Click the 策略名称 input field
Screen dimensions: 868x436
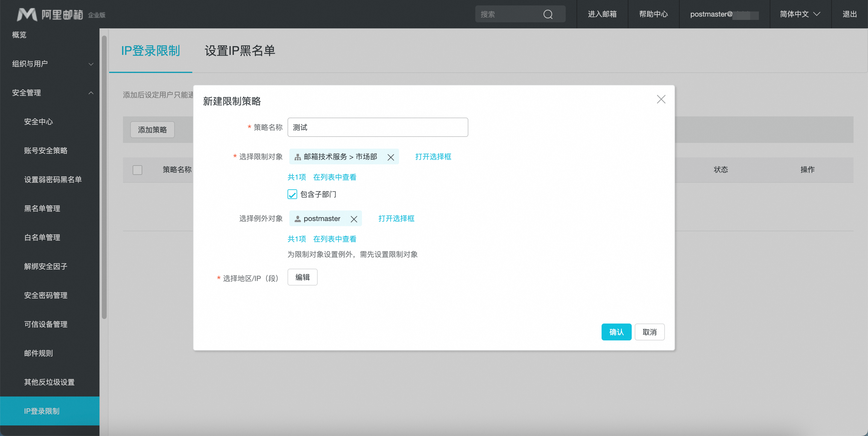(377, 128)
